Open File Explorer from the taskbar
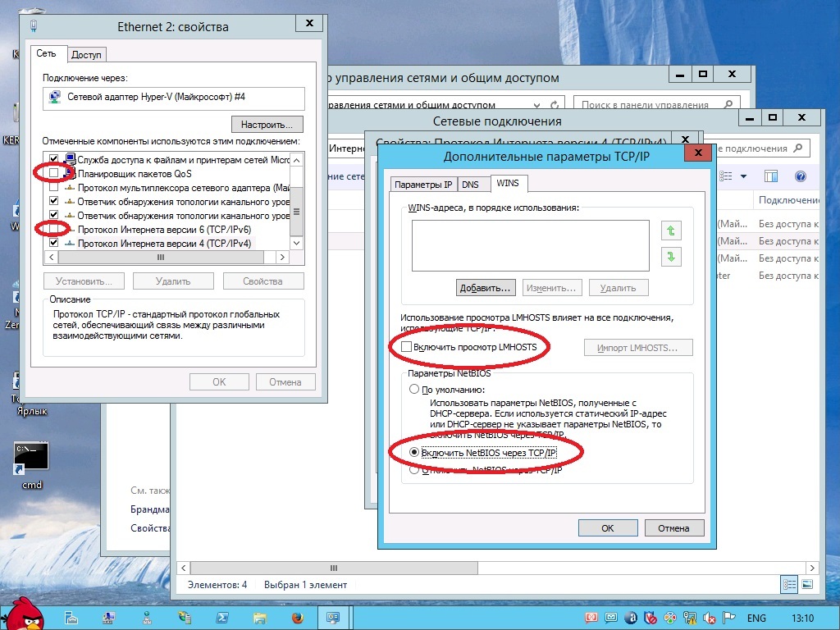 tap(258, 617)
